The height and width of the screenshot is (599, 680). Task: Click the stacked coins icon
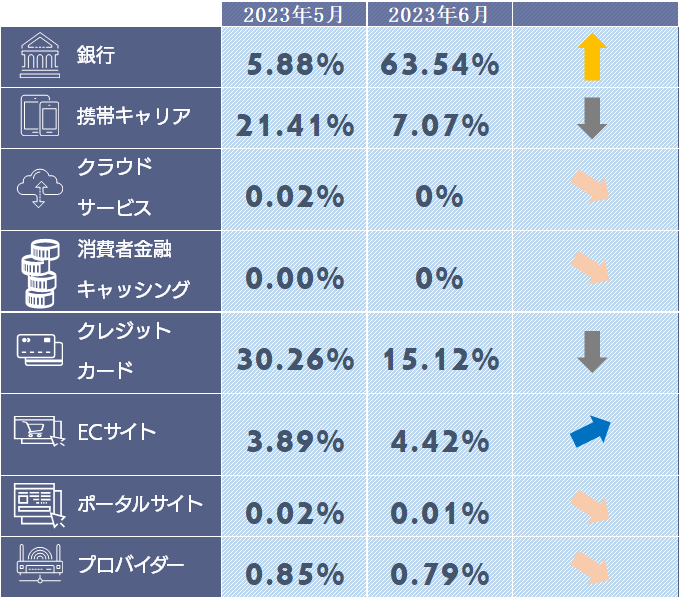(x=40, y=270)
